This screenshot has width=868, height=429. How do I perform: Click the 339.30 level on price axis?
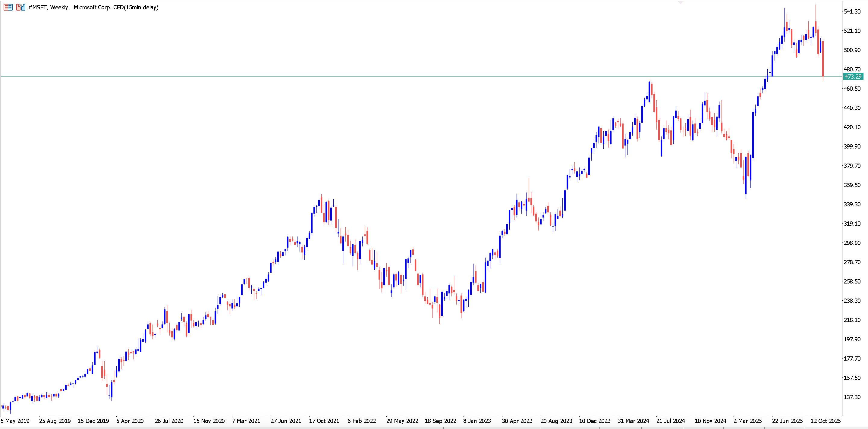click(852, 204)
